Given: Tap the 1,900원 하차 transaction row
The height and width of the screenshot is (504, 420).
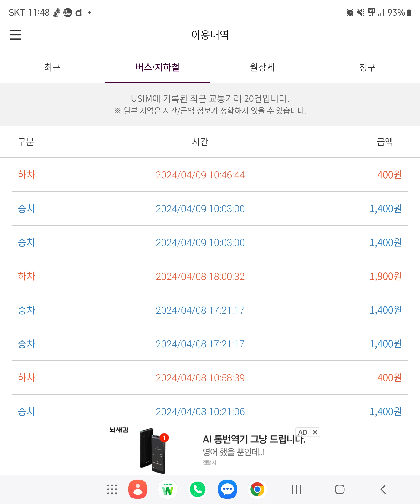Looking at the screenshot, I should pyautogui.click(x=210, y=276).
